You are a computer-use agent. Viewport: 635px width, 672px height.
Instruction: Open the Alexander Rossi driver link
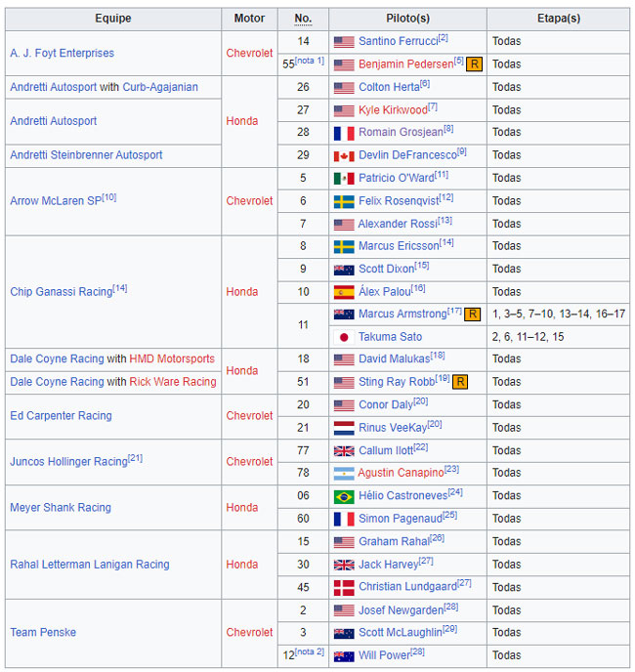[x=398, y=224]
